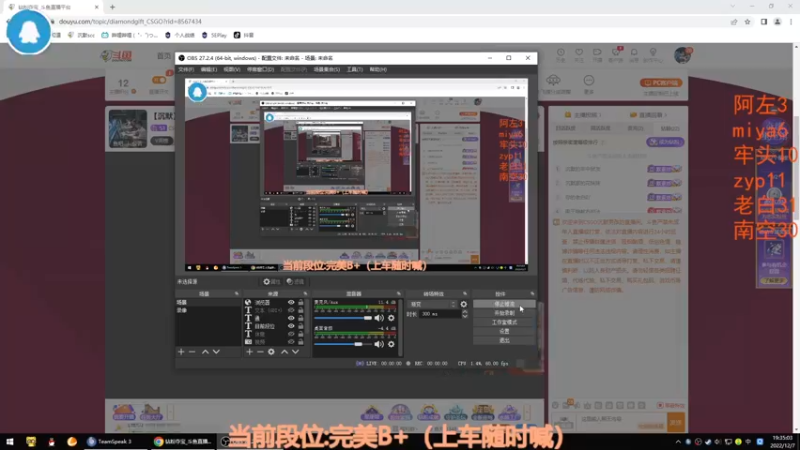Pop out the Sources dock via its header icon
800x450 pixels.
[305, 294]
